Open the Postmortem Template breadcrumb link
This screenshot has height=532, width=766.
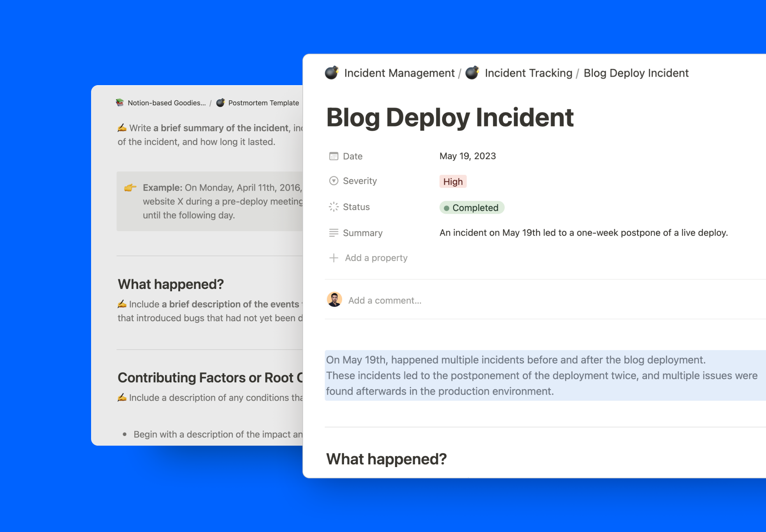pos(264,103)
